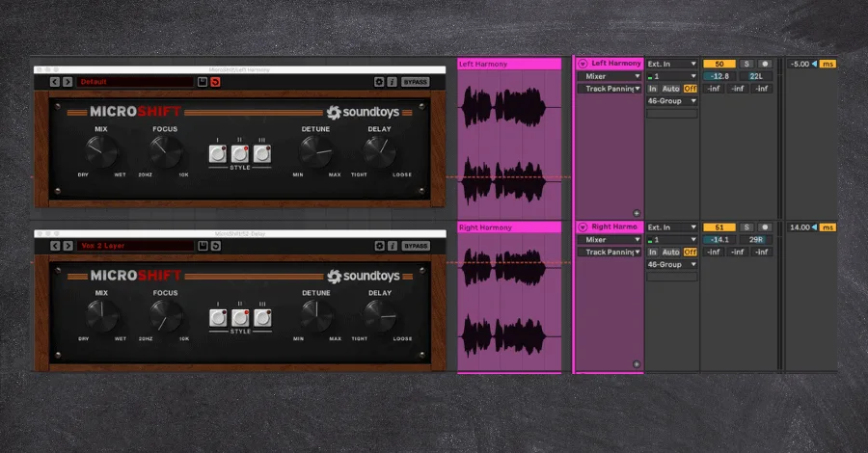Open 46-Group output dropdown on Left Harmony

672,100
